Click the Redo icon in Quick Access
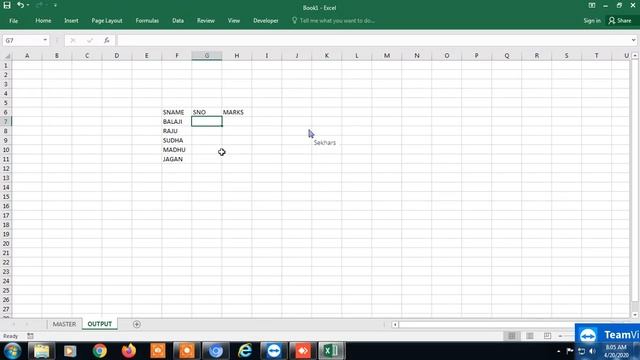640x360 pixels. pyautogui.click(x=39, y=5)
